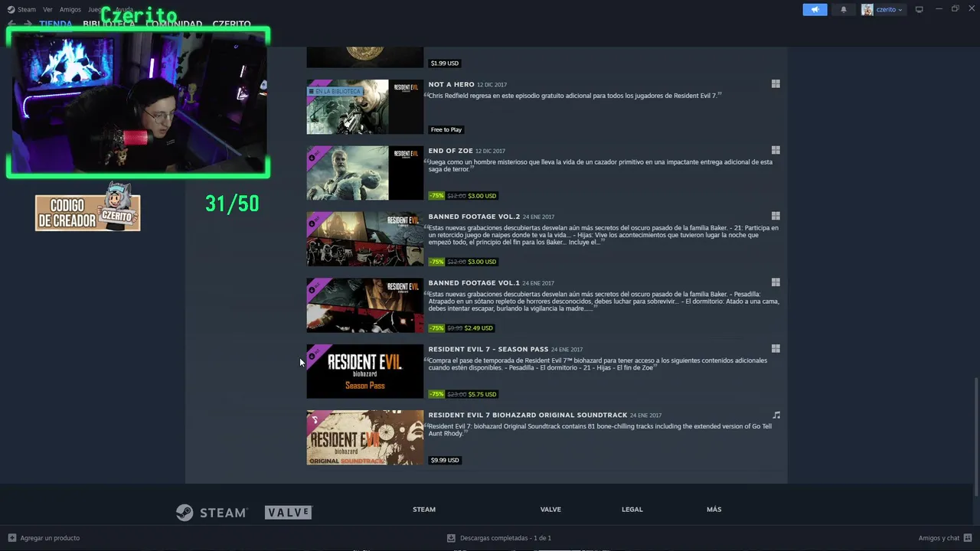Image resolution: width=980 pixels, height=551 pixels.
Task: Click DLC badge on Season Pass thumbnail
Action: (315, 354)
